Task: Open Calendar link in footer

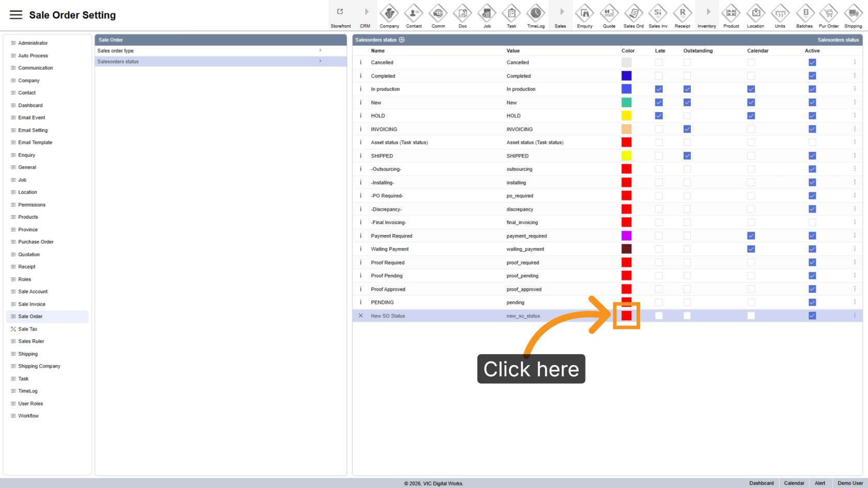Action: 794,483
